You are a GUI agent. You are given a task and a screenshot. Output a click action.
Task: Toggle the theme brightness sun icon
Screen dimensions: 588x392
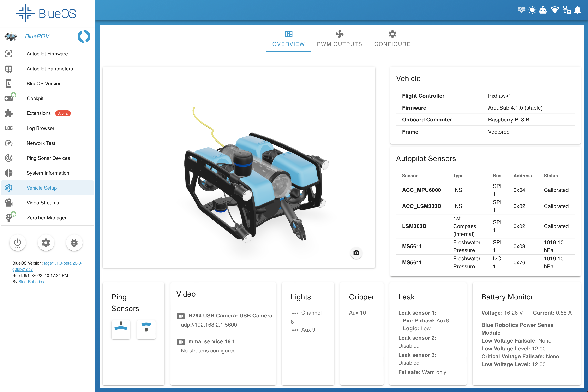tap(532, 10)
